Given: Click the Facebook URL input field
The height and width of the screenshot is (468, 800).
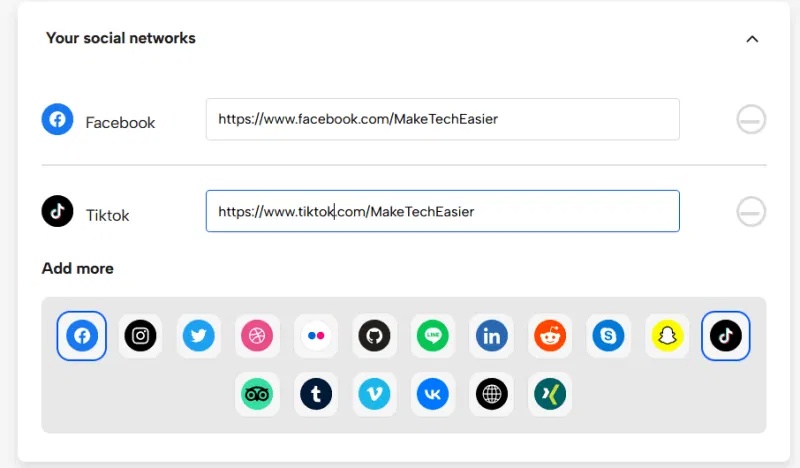Looking at the screenshot, I should pos(442,119).
